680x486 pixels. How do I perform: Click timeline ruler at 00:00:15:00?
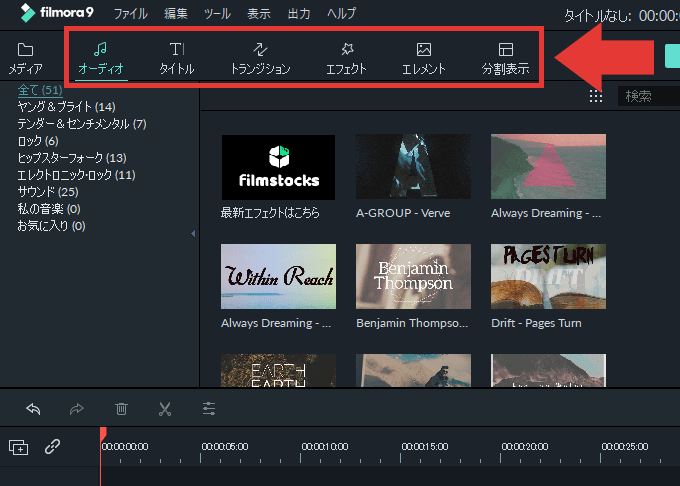[425, 447]
